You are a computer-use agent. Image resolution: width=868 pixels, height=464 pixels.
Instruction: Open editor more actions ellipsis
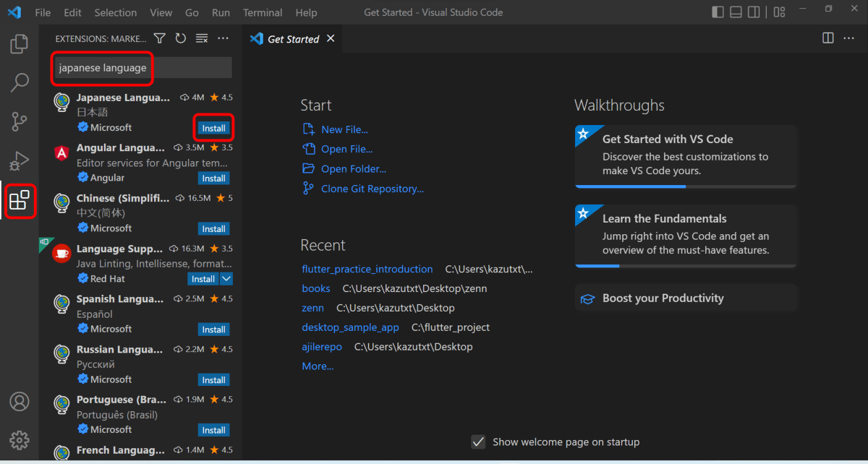coord(848,38)
